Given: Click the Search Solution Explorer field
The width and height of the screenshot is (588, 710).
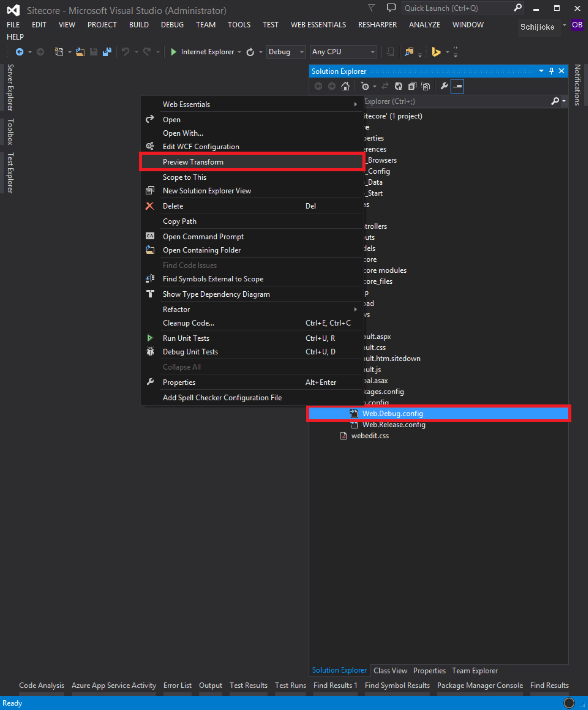Looking at the screenshot, I should point(457,101).
